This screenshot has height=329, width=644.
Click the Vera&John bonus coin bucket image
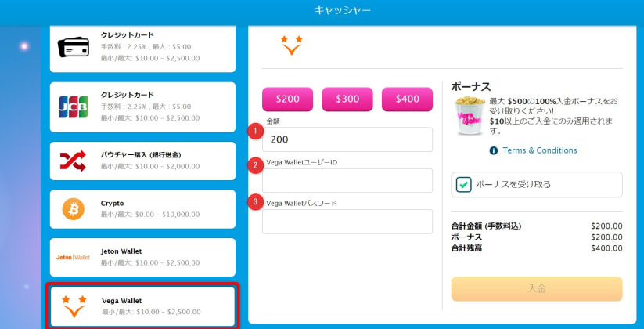pos(470,116)
